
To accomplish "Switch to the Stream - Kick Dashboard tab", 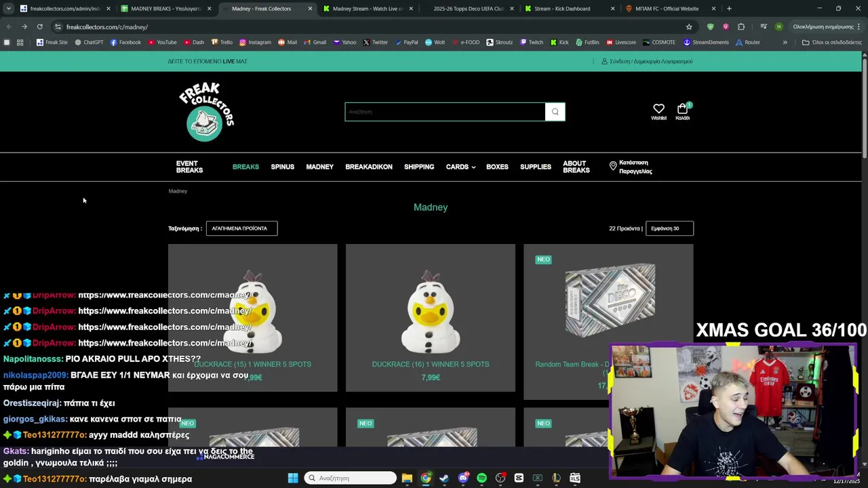I will (x=569, y=9).
